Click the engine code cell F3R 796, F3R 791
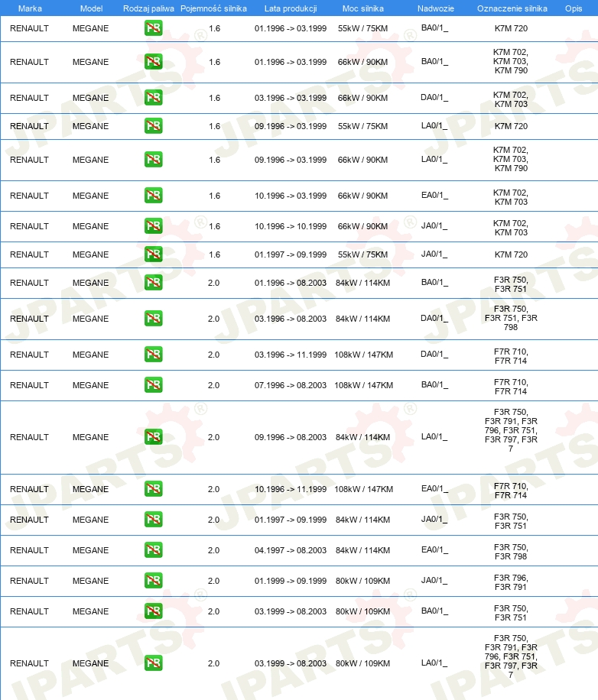 [511, 582]
